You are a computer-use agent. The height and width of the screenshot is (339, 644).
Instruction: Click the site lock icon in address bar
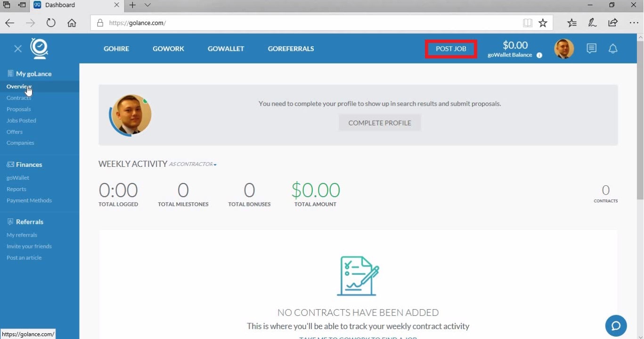coord(99,23)
